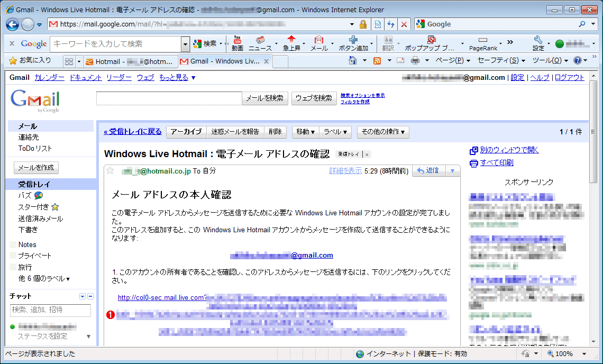Viewport: 603px width, 364px height.
Task: Expand the reply options arrow beside 返信
Action: (453, 170)
